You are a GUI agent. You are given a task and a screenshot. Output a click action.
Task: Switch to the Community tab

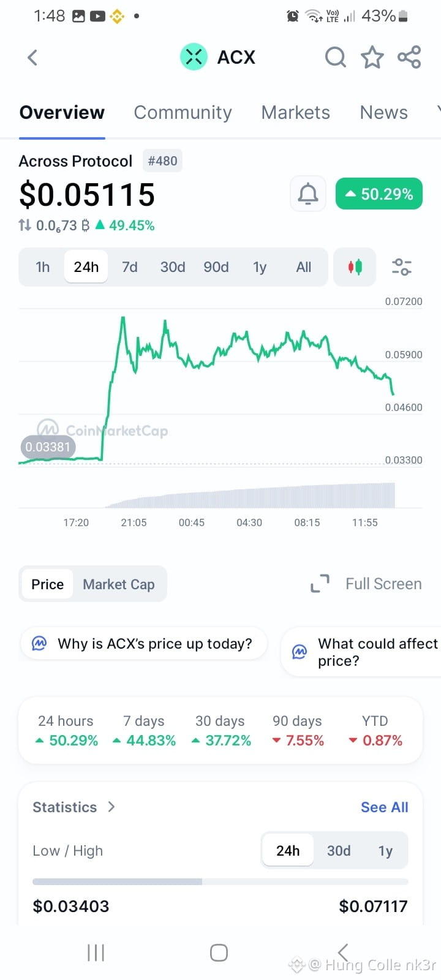coord(183,113)
